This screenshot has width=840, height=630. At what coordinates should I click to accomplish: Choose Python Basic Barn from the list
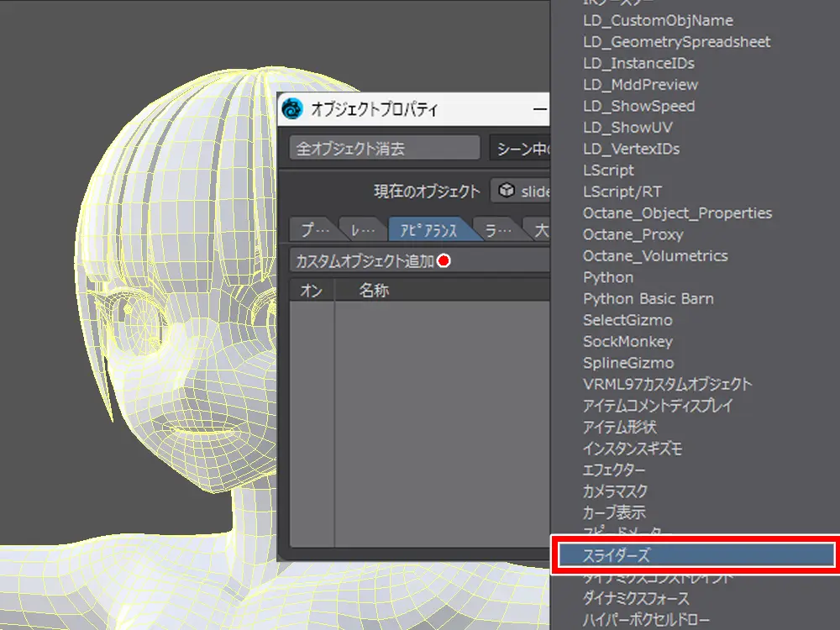(648, 299)
